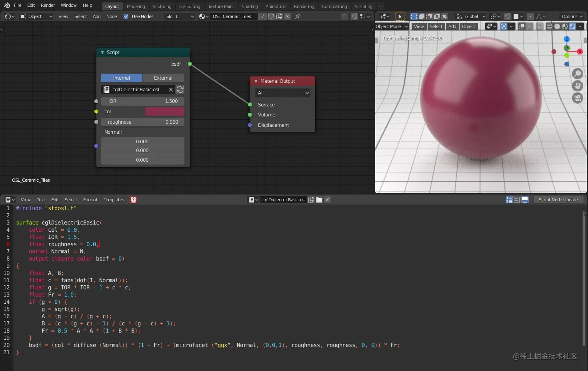Screen dimensions: 588x371
Task: Click the open text file folder icon
Action: point(319,199)
